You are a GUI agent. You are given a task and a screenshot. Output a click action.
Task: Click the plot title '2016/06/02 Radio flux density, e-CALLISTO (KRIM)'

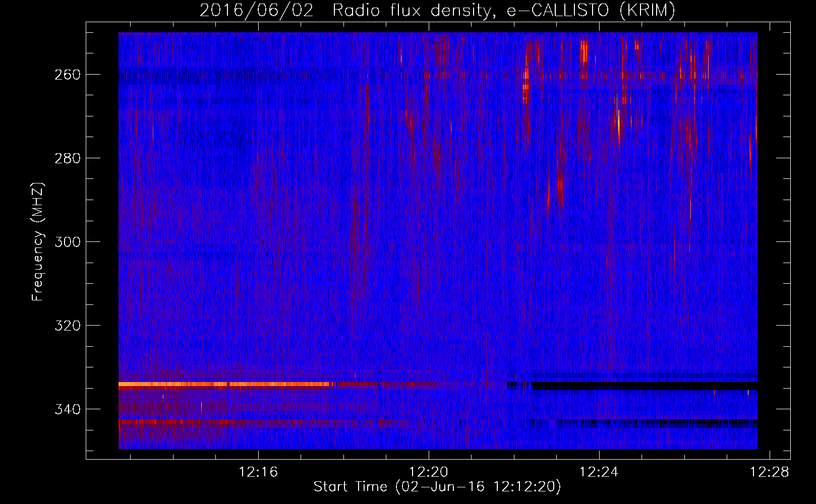pos(437,10)
